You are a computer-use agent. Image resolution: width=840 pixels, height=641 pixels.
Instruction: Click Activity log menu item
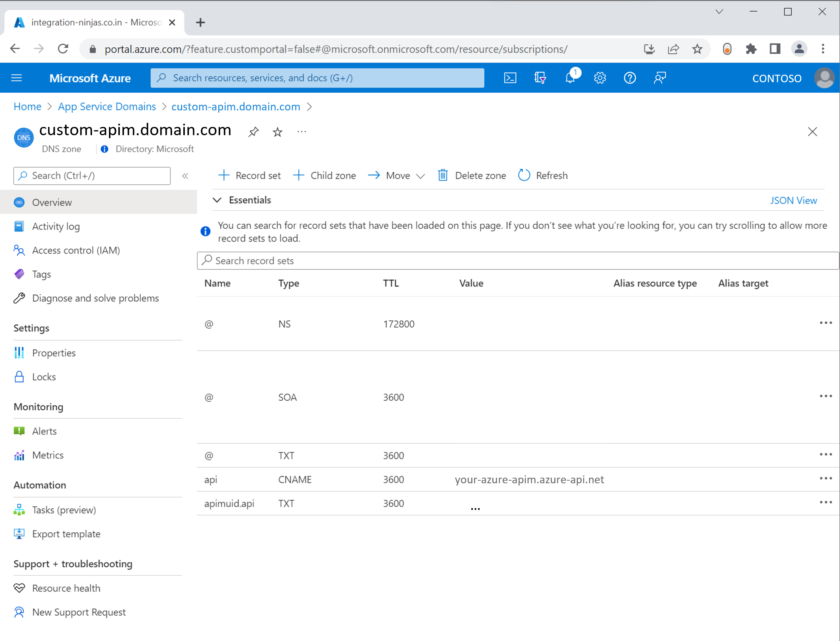coord(57,226)
